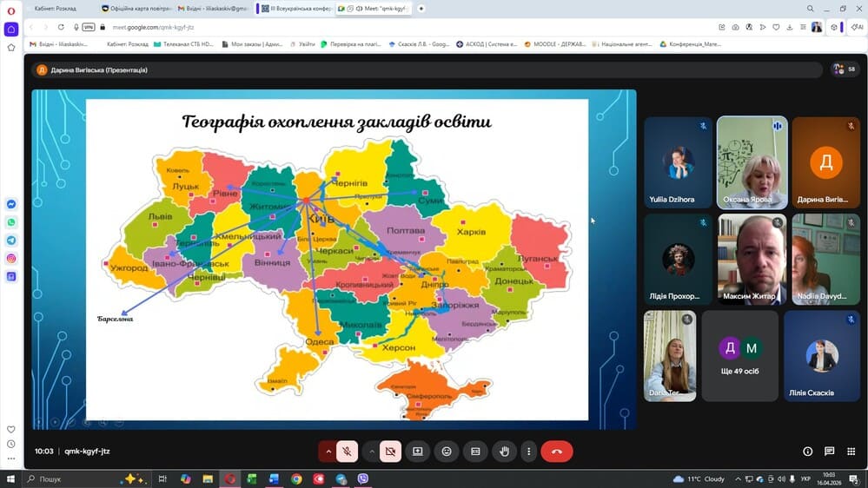
Task: Open the MOODLE bookmark link
Action: click(560, 44)
